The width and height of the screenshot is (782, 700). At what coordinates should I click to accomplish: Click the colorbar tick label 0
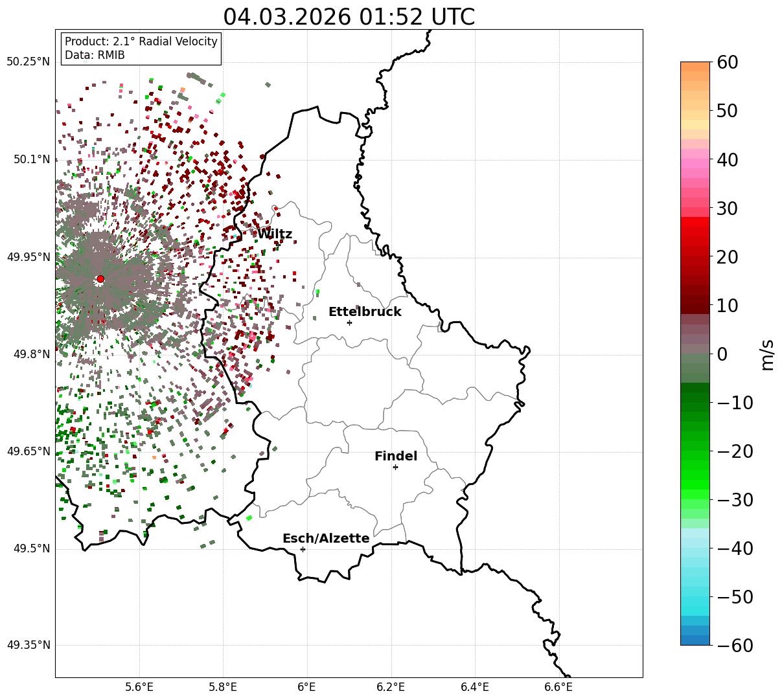(x=721, y=354)
